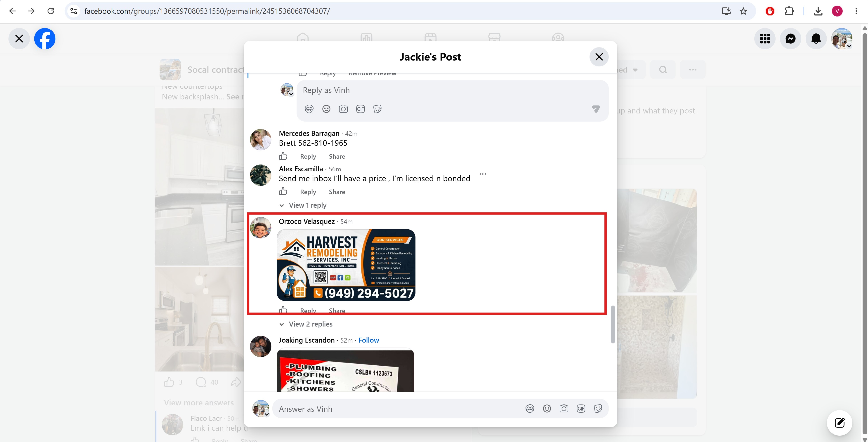Open Mercedes Barragan's profile name
Image resolution: width=868 pixels, height=442 pixels.
coord(309,133)
